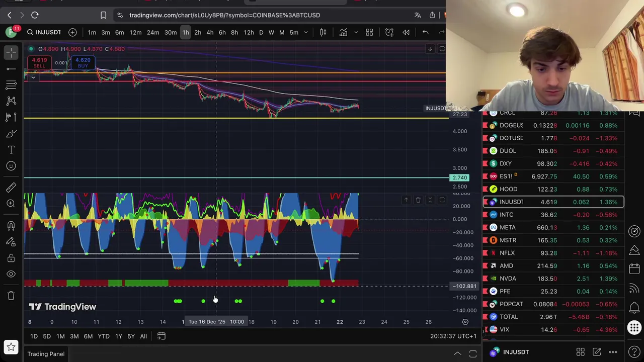Select the crosshair cursor tool
The height and width of the screenshot is (362, 644).
click(11, 52)
